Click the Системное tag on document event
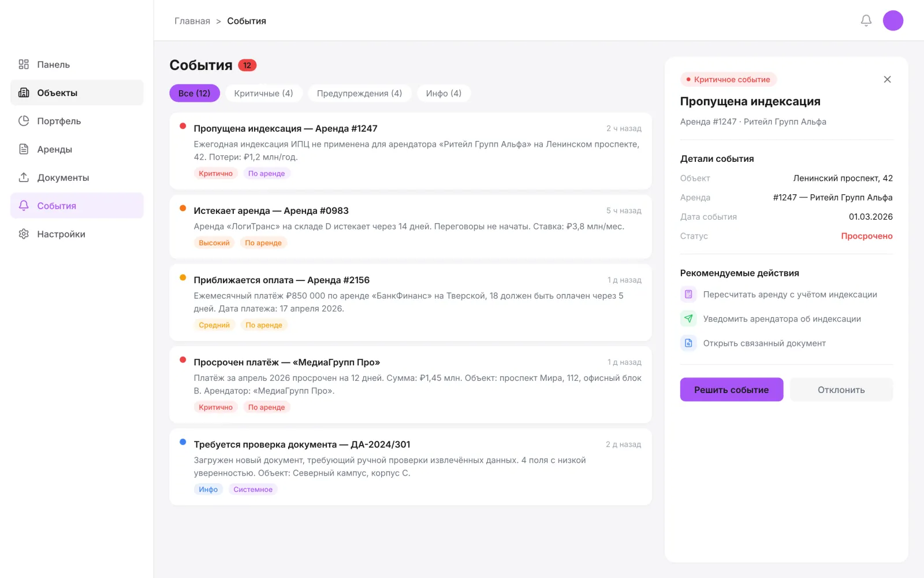Viewport: 924px width, 578px height. [x=253, y=489]
